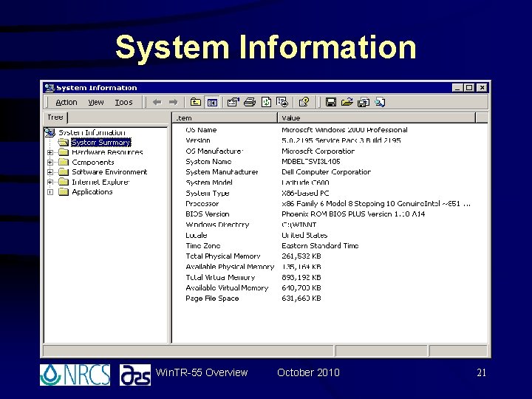
Task: Select the System Model row
Action: tap(330, 183)
